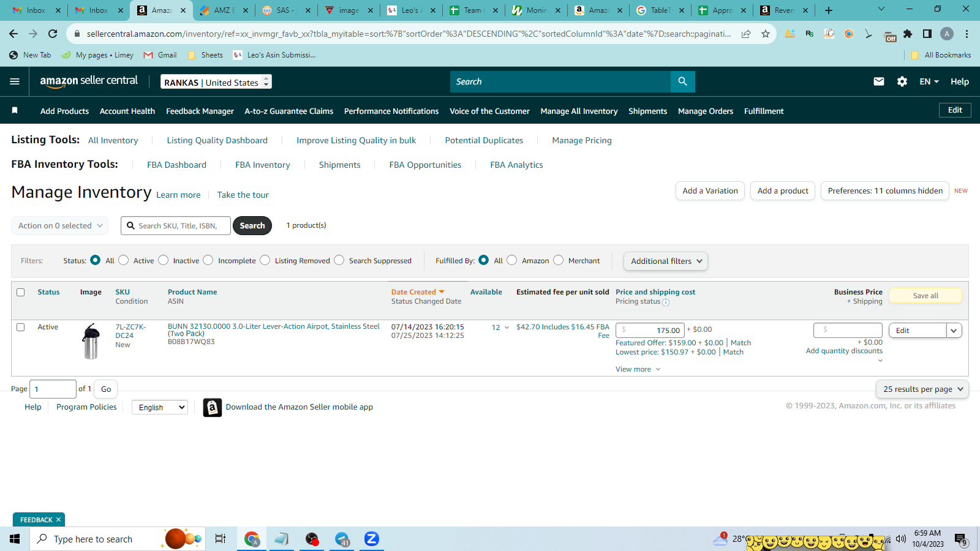This screenshot has height=551, width=980.
Task: Open the Add Products menu item
Action: [x=64, y=111]
